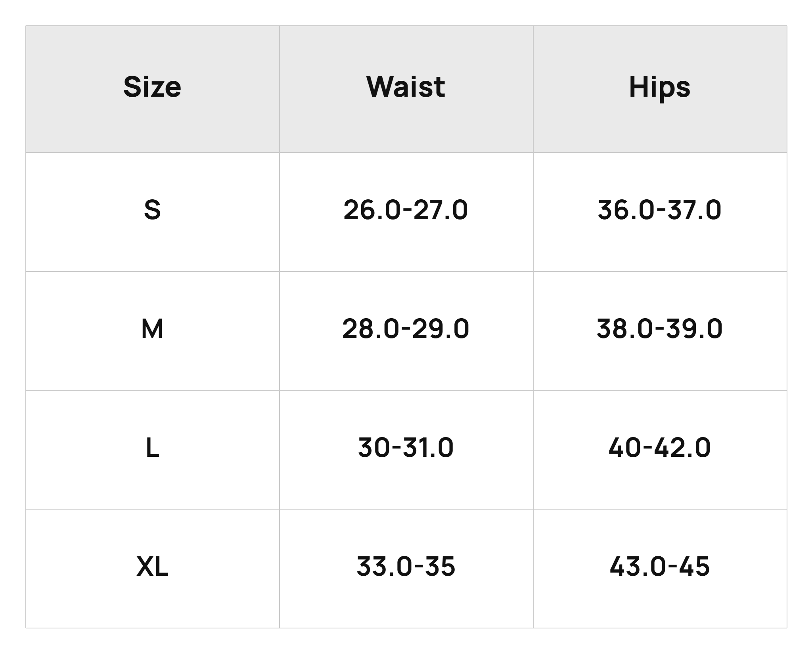Click waist value 26.0-27.0

(x=406, y=210)
